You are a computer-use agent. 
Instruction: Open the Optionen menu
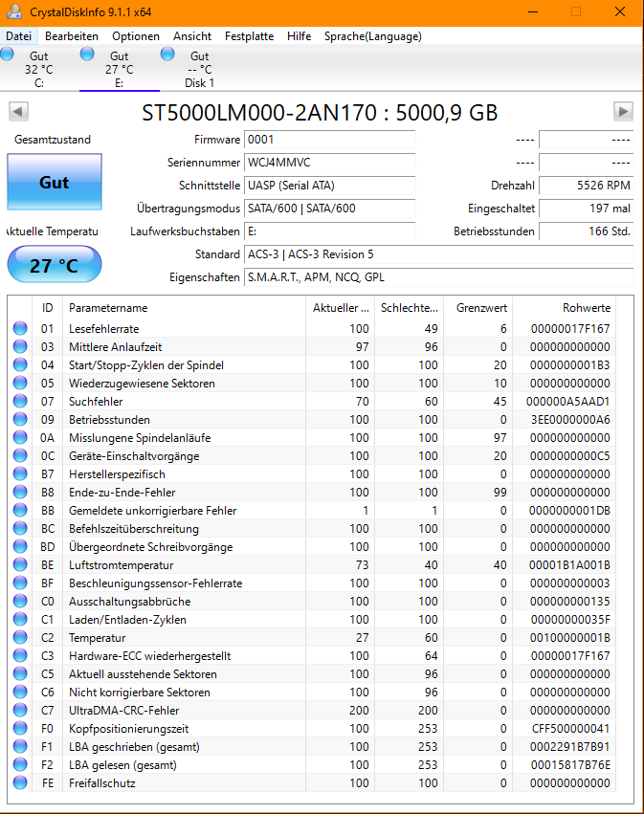(x=136, y=36)
